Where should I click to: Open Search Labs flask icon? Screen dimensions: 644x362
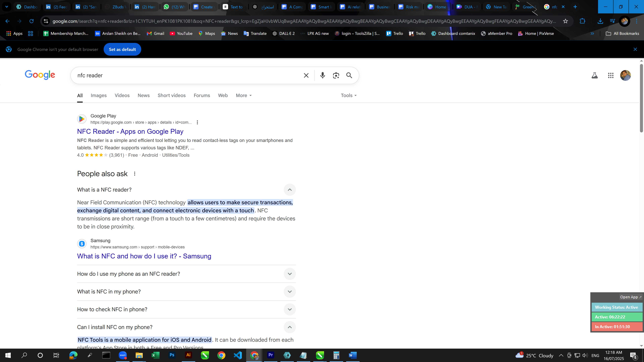[595, 75]
